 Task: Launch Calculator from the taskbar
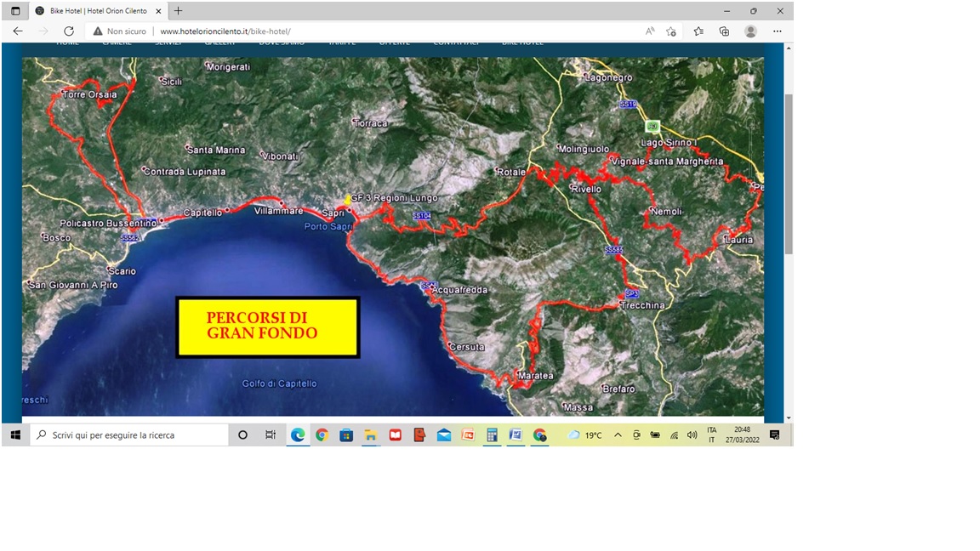click(492, 435)
